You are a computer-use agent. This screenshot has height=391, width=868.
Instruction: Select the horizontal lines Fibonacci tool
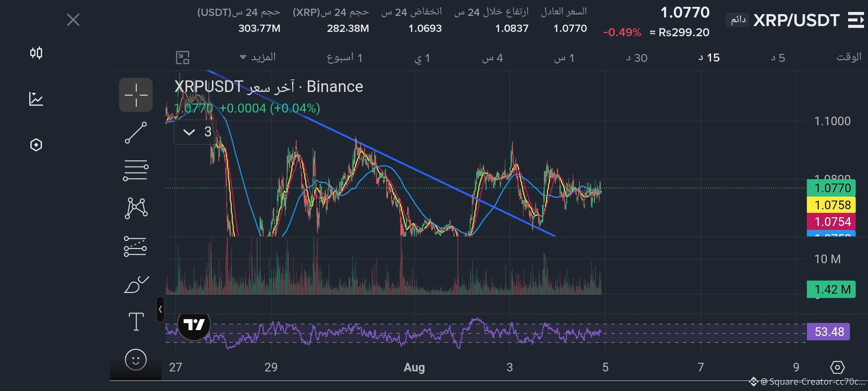click(136, 171)
